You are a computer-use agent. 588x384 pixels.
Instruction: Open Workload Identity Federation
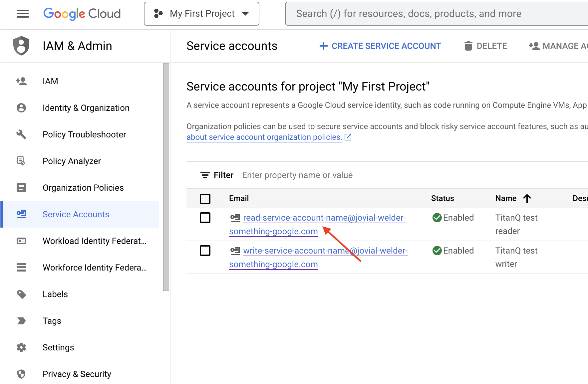click(x=95, y=241)
